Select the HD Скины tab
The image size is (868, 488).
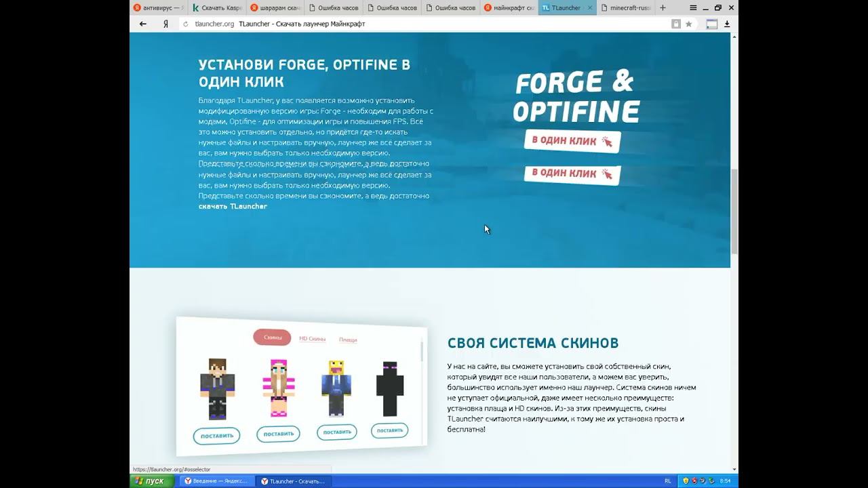312,338
